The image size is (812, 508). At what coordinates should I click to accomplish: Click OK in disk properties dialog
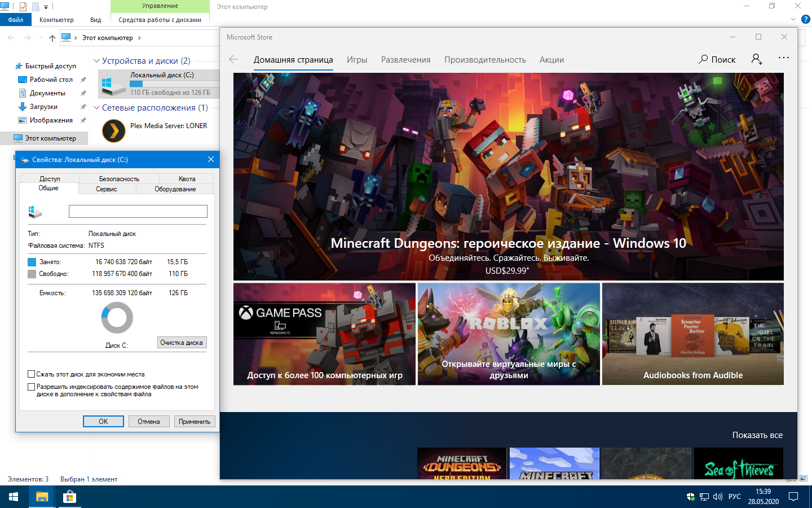[103, 422]
